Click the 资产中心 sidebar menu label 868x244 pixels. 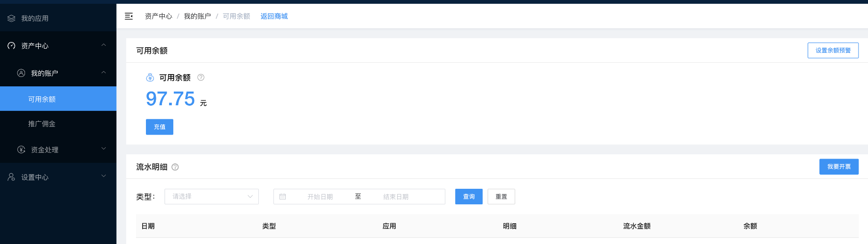tap(35, 46)
